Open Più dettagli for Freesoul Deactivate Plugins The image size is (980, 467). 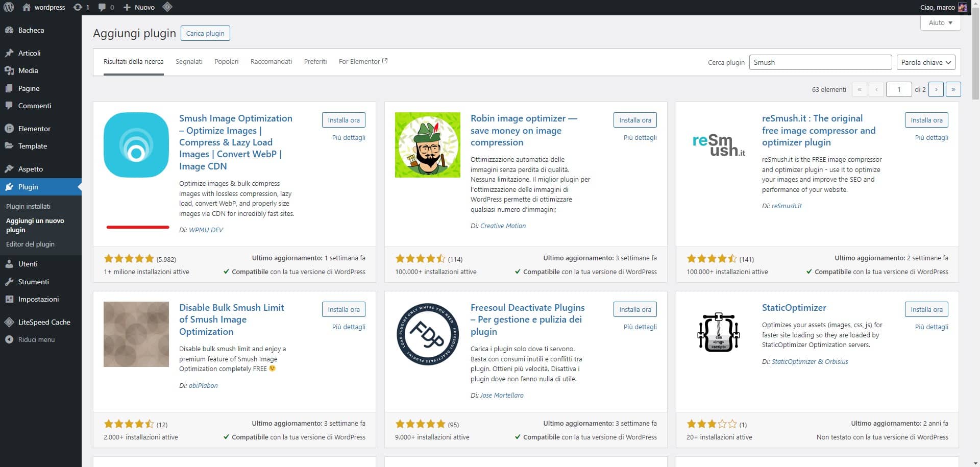coord(640,327)
